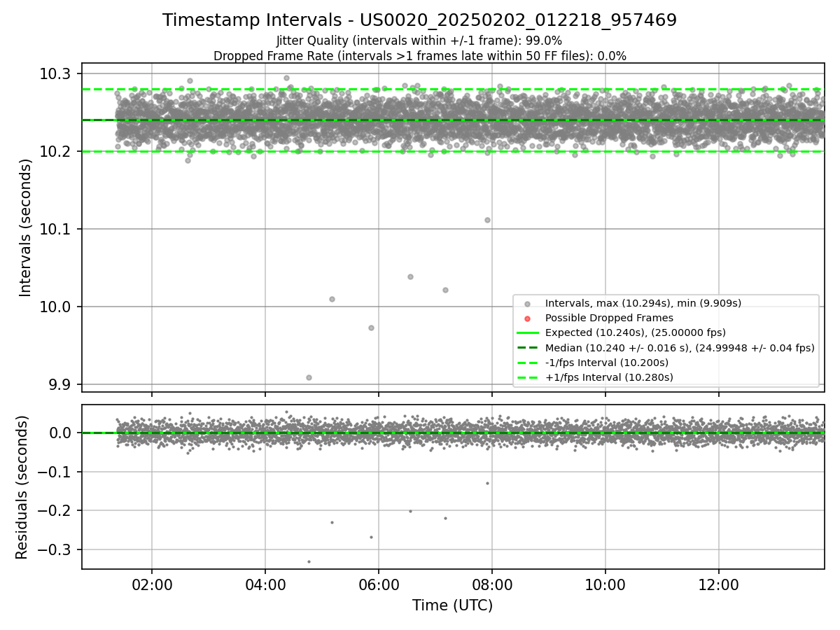
Task: Click the interval outlier point near 10.11 seconds
Action: point(487,220)
